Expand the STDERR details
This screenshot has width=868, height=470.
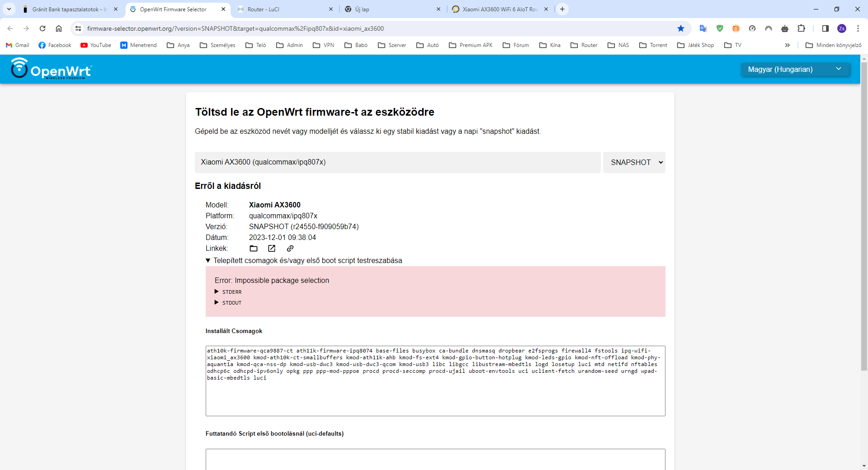pos(228,292)
